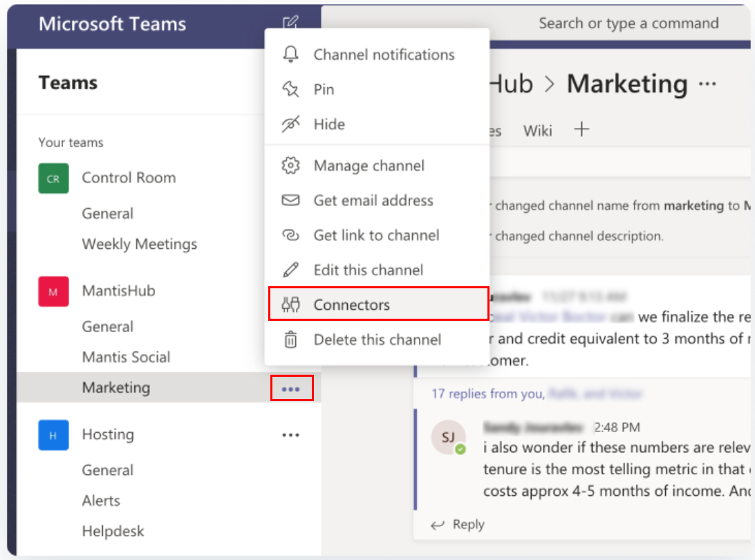Open the Helpdesk channel
The image size is (755, 560).
point(113,531)
